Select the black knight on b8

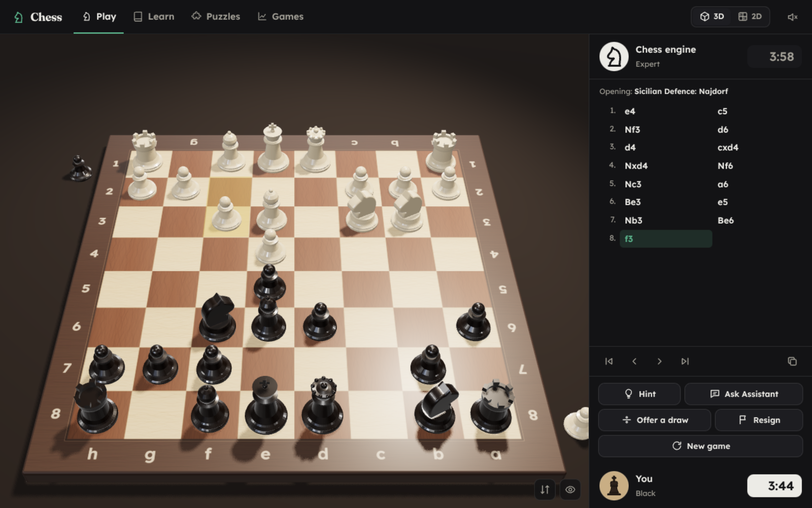pyautogui.click(x=436, y=409)
